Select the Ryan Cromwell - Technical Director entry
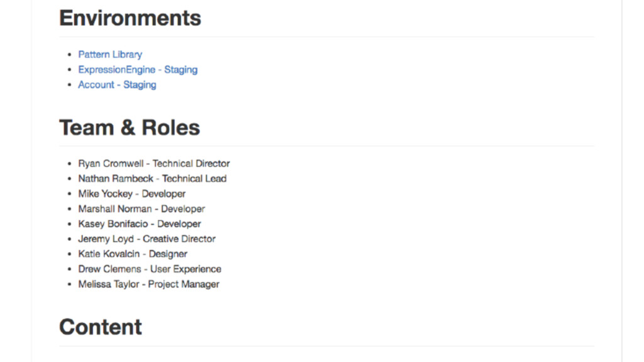 pos(154,163)
